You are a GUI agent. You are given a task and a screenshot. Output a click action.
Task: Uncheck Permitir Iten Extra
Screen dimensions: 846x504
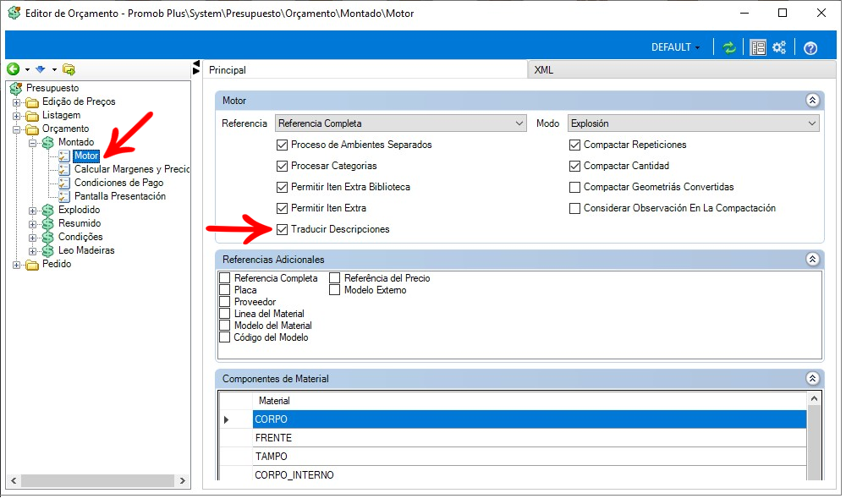(282, 208)
